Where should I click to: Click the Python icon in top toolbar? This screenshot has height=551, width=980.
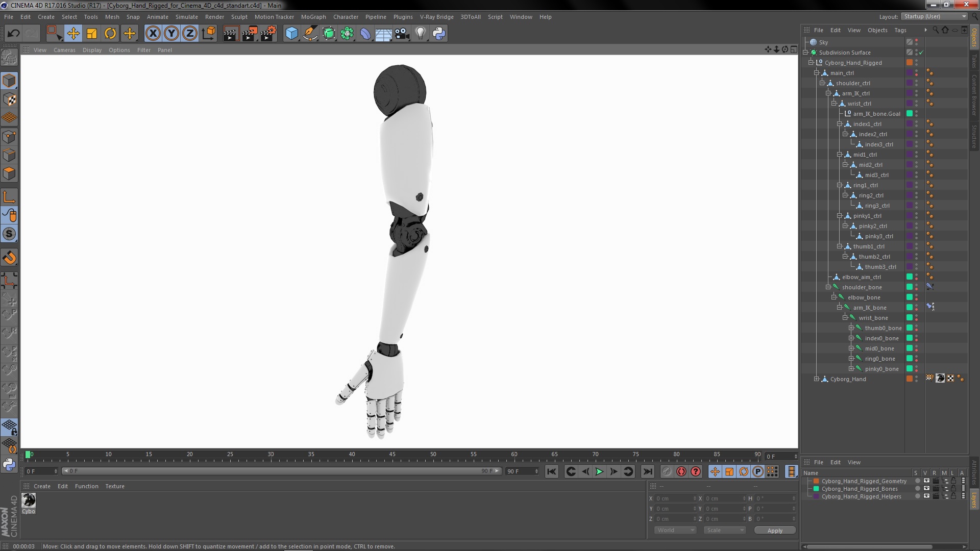439,34
